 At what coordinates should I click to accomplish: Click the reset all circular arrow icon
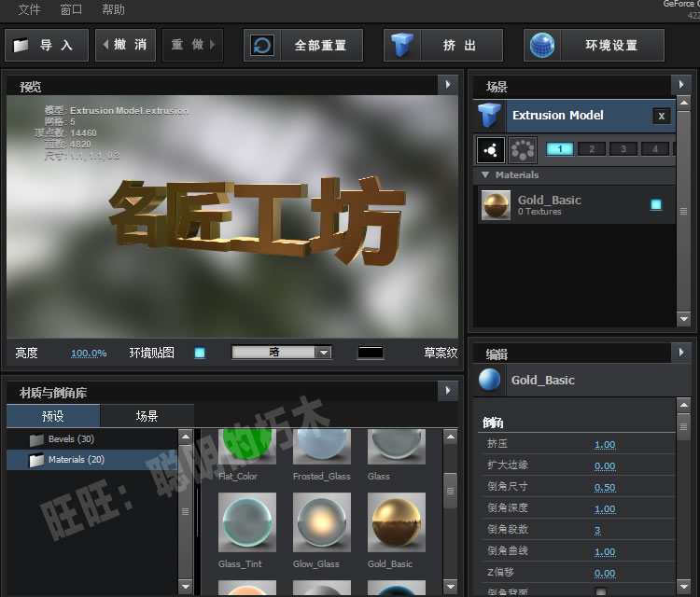262,45
